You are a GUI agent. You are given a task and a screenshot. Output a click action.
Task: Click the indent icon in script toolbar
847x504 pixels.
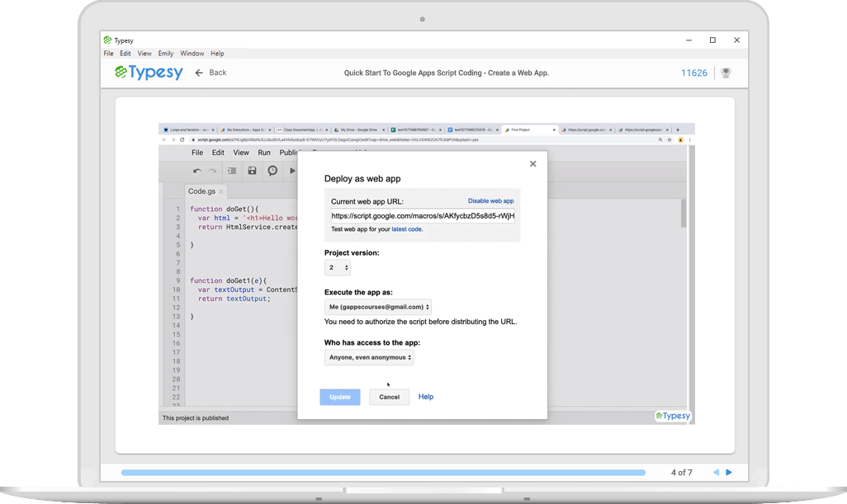(x=232, y=171)
